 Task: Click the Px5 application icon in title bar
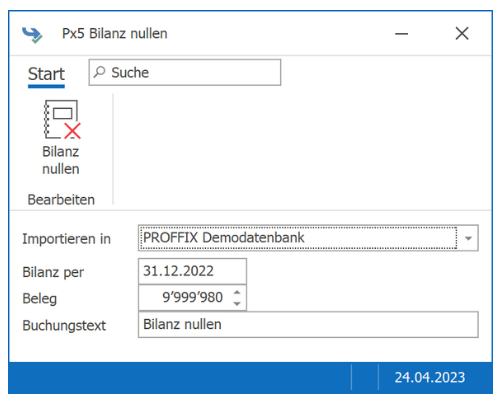[32, 34]
